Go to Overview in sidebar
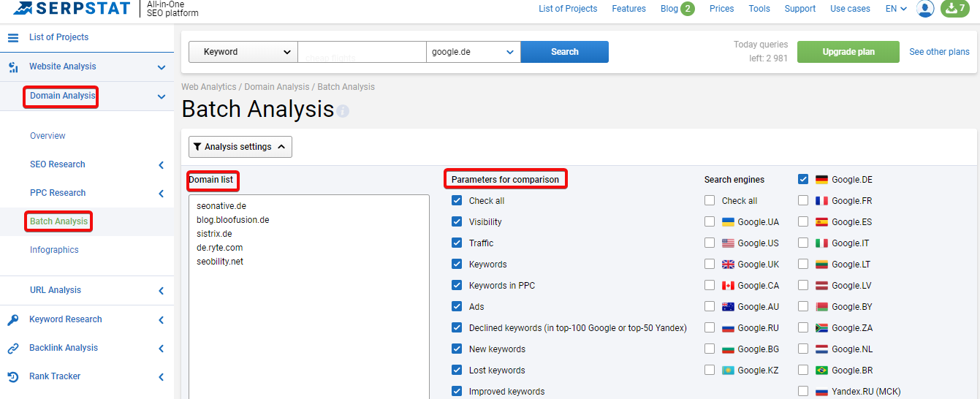The width and height of the screenshot is (980, 399). tap(48, 136)
